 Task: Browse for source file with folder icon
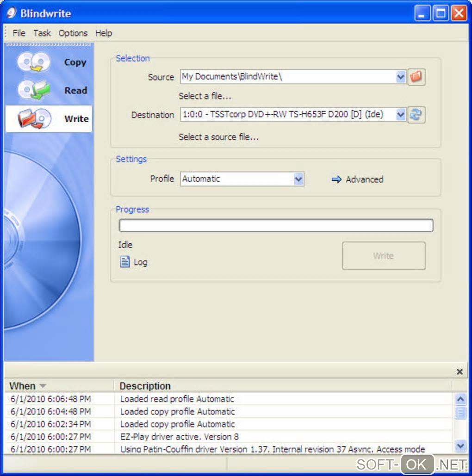416,77
